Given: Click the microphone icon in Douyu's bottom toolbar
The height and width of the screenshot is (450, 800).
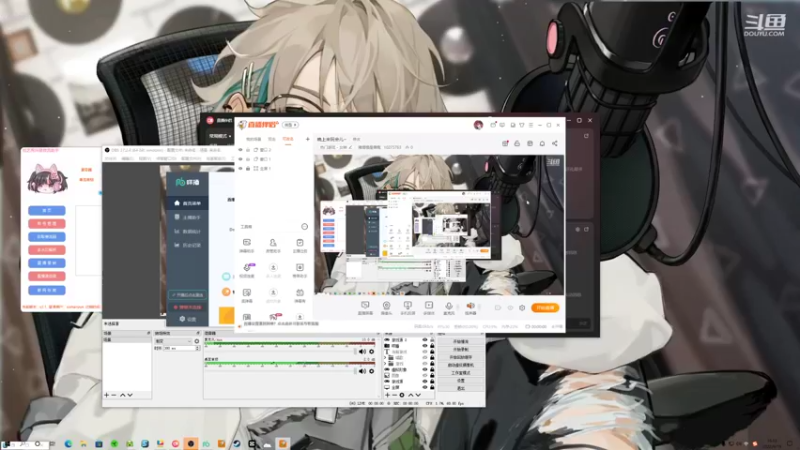Looking at the screenshot, I should point(448,305).
